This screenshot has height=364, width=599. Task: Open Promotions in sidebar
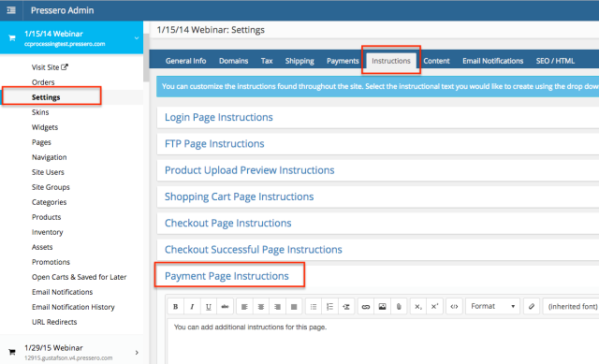51,262
